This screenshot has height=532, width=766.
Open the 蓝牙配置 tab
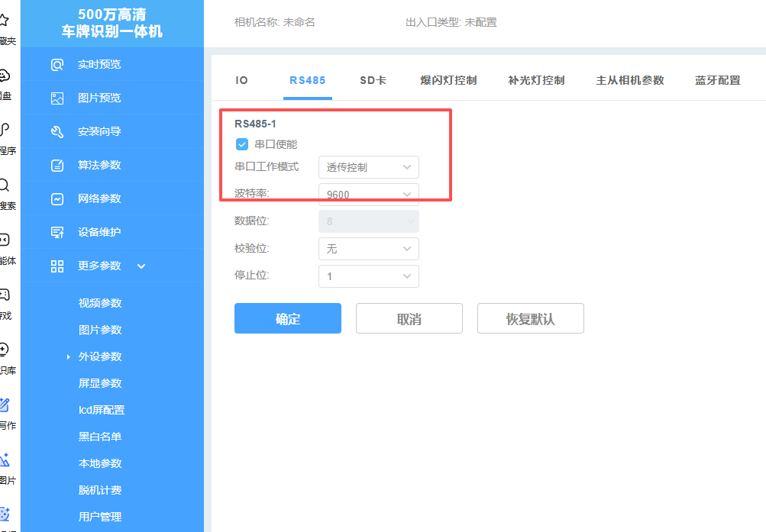[718, 81]
